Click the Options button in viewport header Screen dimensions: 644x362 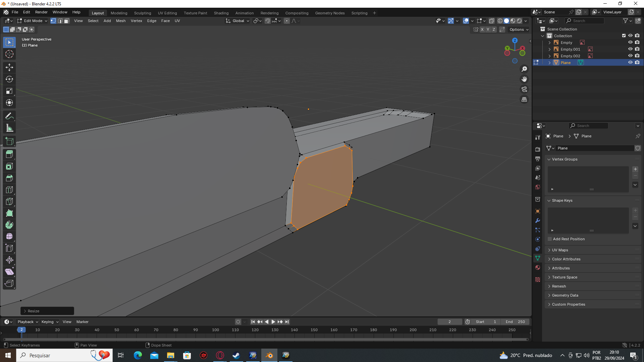coord(519,29)
